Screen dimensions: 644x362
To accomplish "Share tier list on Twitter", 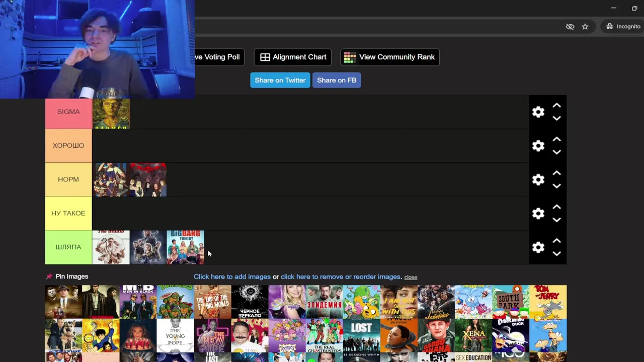I will pyautogui.click(x=280, y=80).
